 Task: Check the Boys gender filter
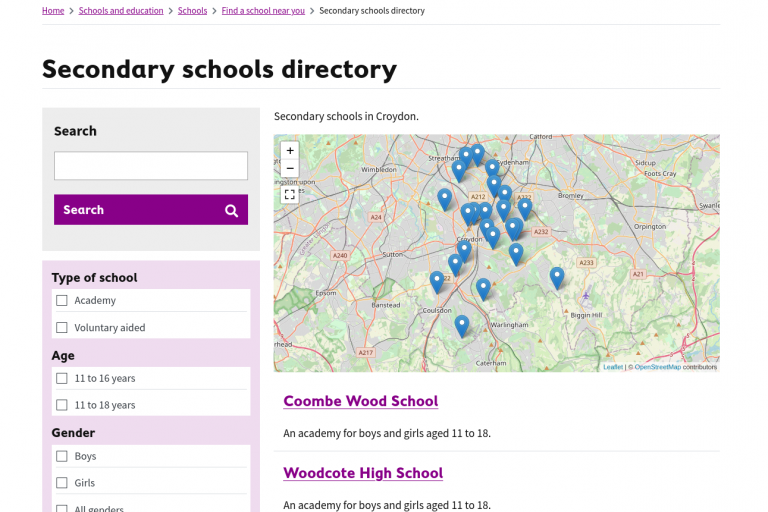pyautogui.click(x=62, y=456)
